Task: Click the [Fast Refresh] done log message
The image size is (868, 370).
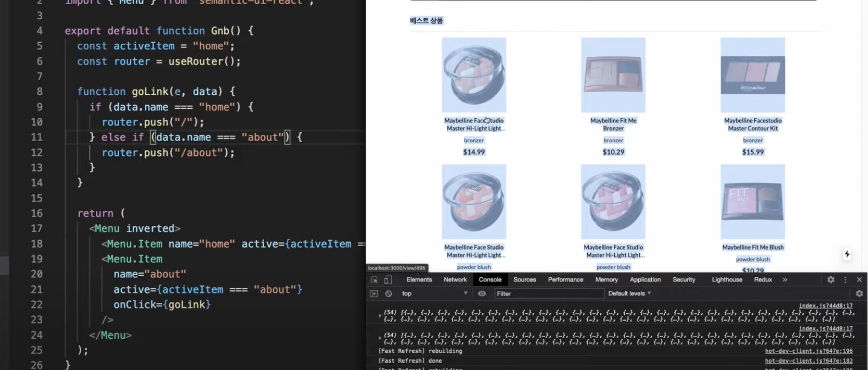Action: pyautogui.click(x=410, y=361)
